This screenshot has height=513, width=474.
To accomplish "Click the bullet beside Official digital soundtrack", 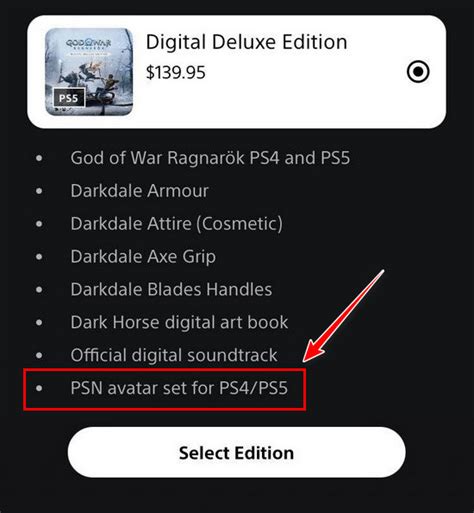I will (39, 355).
